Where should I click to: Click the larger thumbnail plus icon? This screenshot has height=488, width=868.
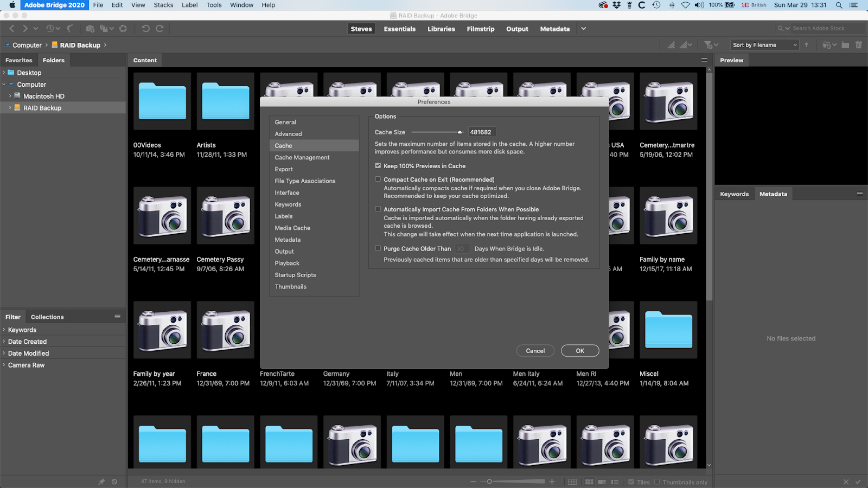click(552, 481)
